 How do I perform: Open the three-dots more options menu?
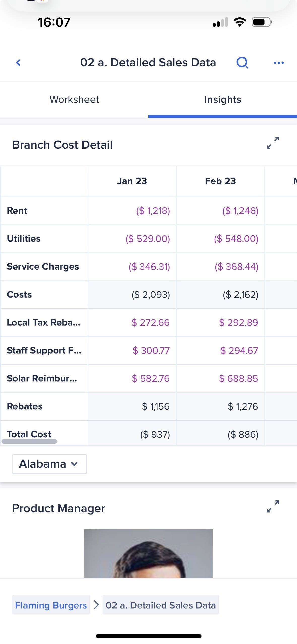coord(279,63)
